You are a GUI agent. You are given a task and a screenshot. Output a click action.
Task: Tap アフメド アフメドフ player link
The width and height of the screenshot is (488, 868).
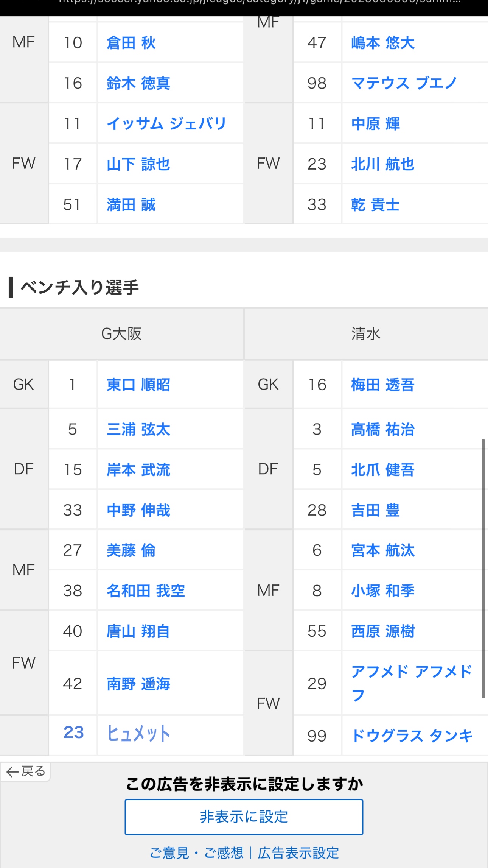point(412,683)
